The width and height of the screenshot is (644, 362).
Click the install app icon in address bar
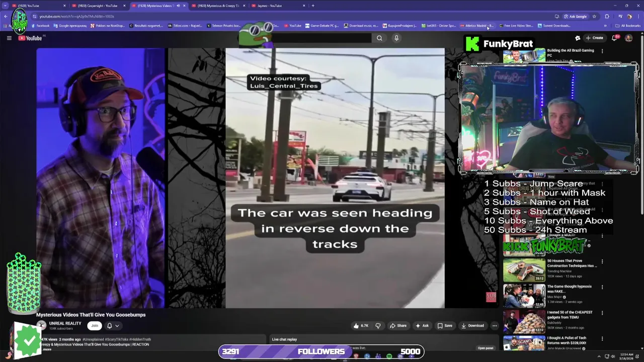tap(557, 17)
